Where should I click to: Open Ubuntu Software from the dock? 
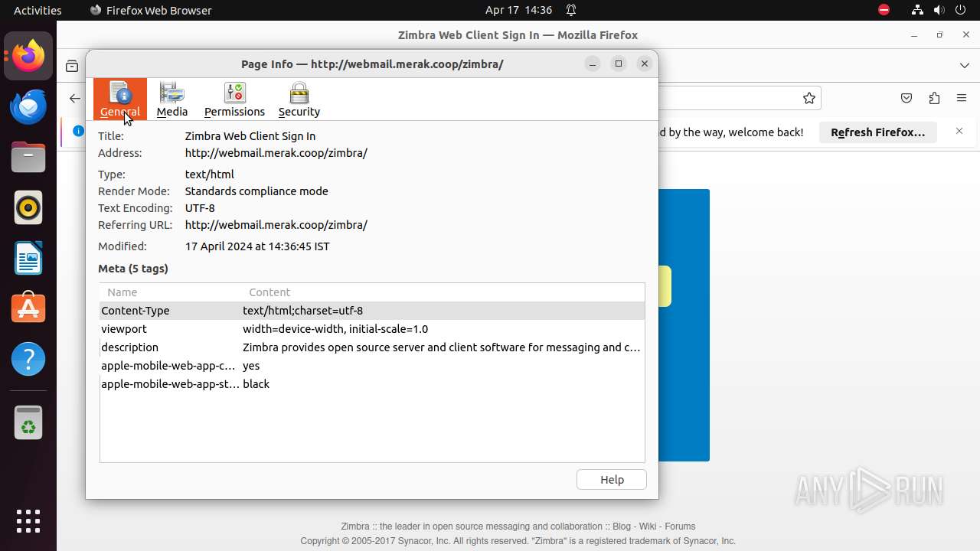click(28, 308)
